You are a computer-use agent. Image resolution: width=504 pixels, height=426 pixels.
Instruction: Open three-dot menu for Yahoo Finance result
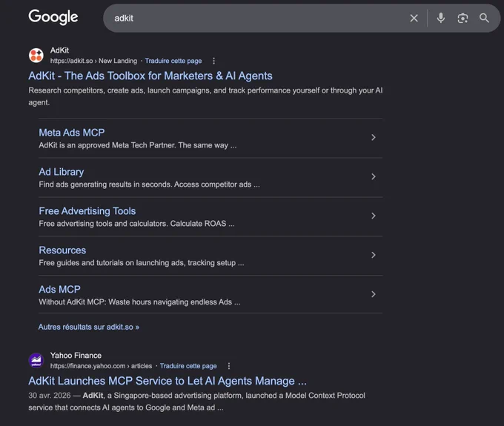(x=229, y=366)
